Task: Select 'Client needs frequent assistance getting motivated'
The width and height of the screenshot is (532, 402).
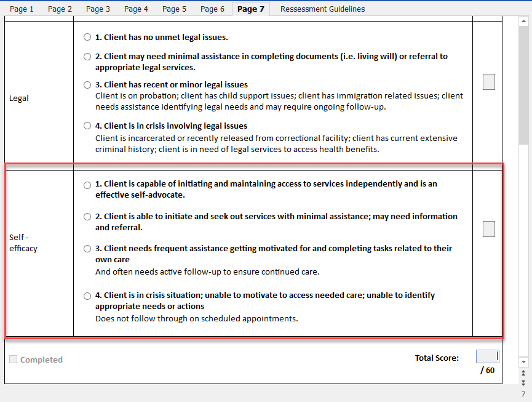Action: pyautogui.click(x=87, y=249)
